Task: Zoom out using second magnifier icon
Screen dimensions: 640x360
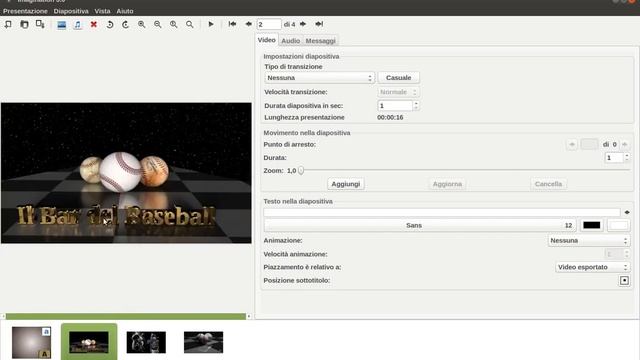Action: click(158, 25)
